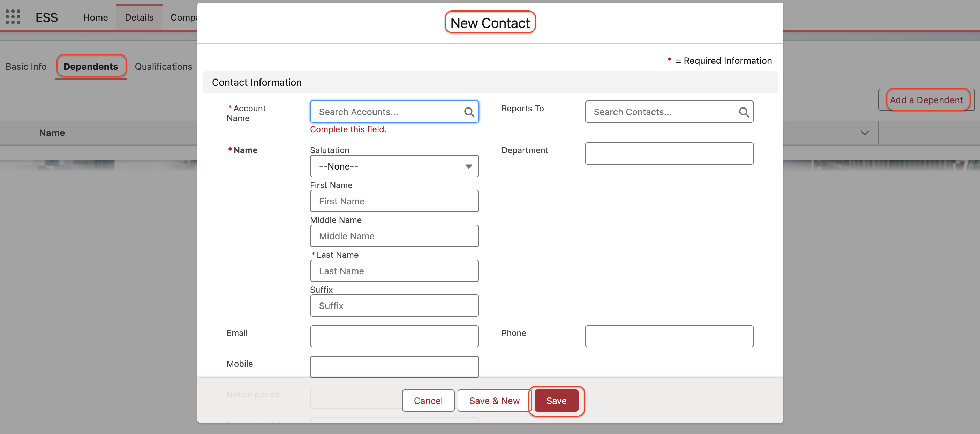The width and height of the screenshot is (980, 434).
Task: Open the Salutation dropdown
Action: point(394,166)
